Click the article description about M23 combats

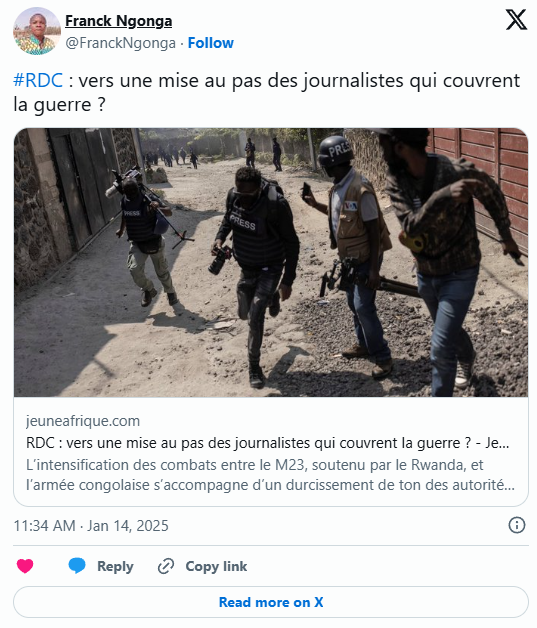[x=270, y=475]
